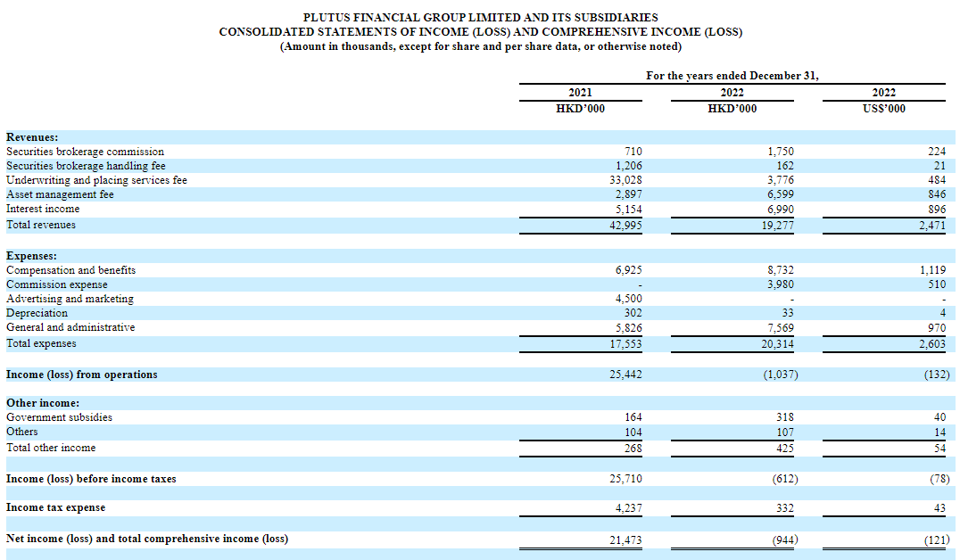960x560 pixels.
Task: Click 'Net income (loss) and total comprehensive income (loss)' label
Action: point(147,539)
